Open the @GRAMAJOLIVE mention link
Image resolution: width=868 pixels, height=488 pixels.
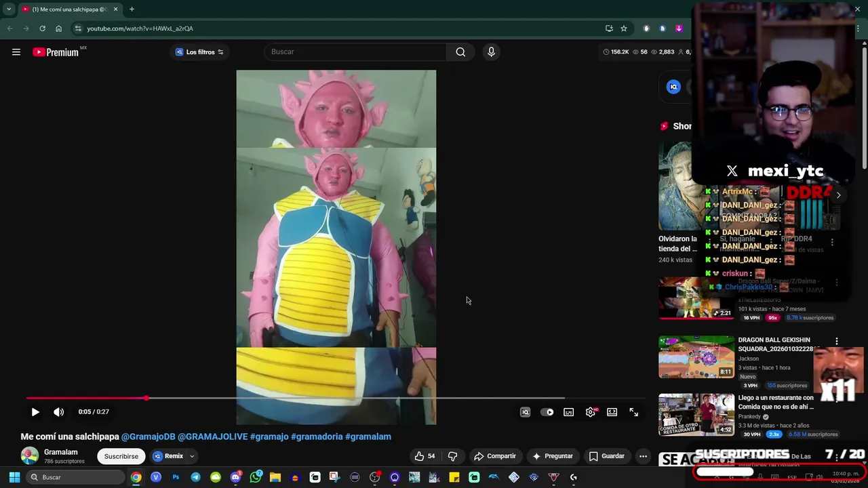(213, 436)
